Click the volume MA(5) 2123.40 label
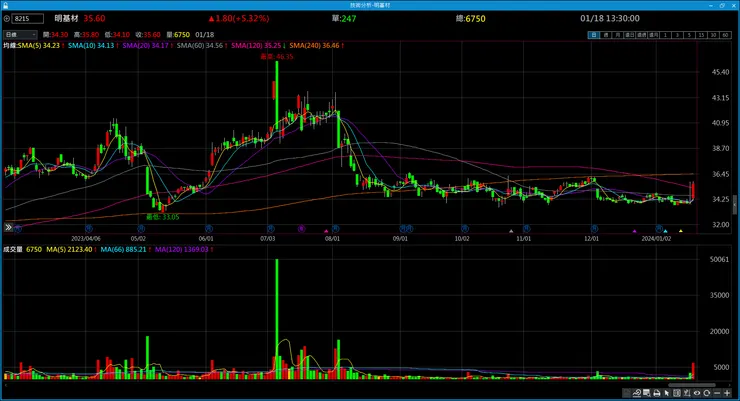 point(71,249)
